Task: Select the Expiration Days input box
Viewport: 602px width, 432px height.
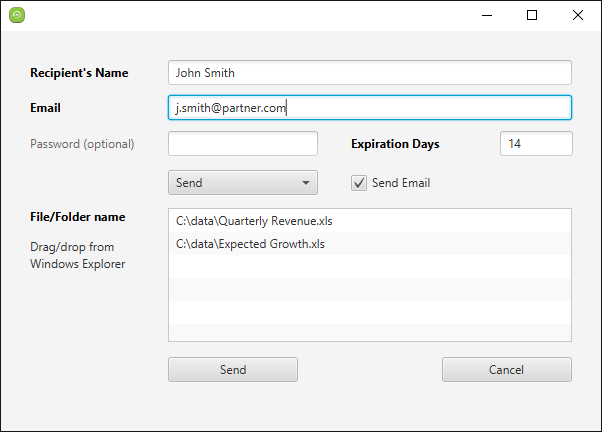Action: click(536, 144)
